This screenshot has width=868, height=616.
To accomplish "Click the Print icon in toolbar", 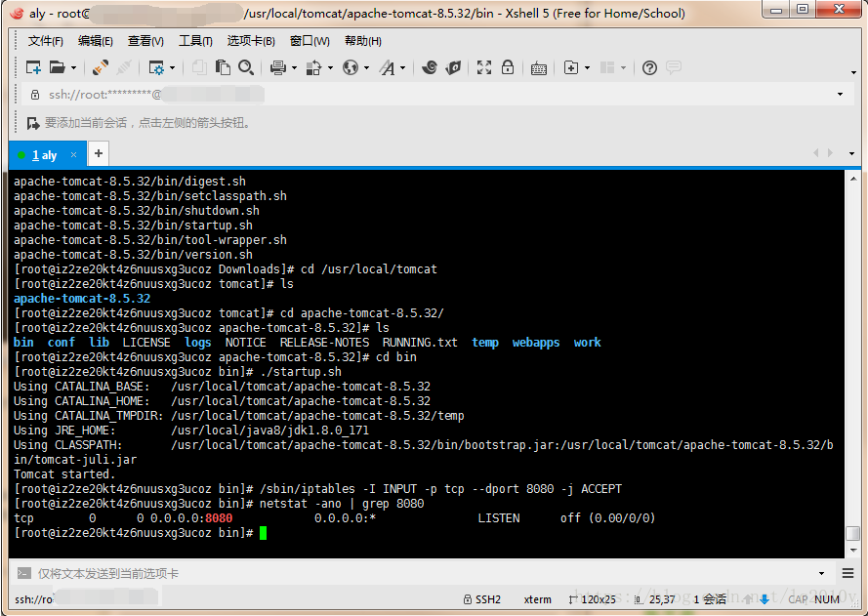I will pos(278,67).
